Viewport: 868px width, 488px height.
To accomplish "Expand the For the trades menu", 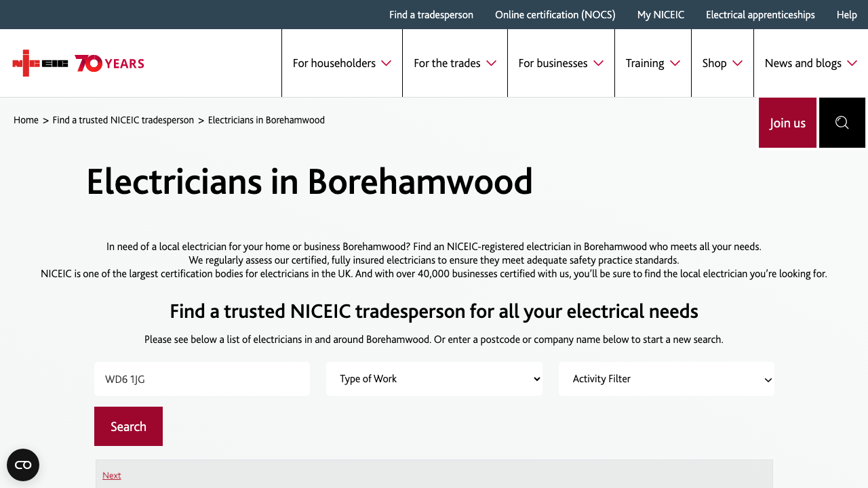I will pos(454,63).
